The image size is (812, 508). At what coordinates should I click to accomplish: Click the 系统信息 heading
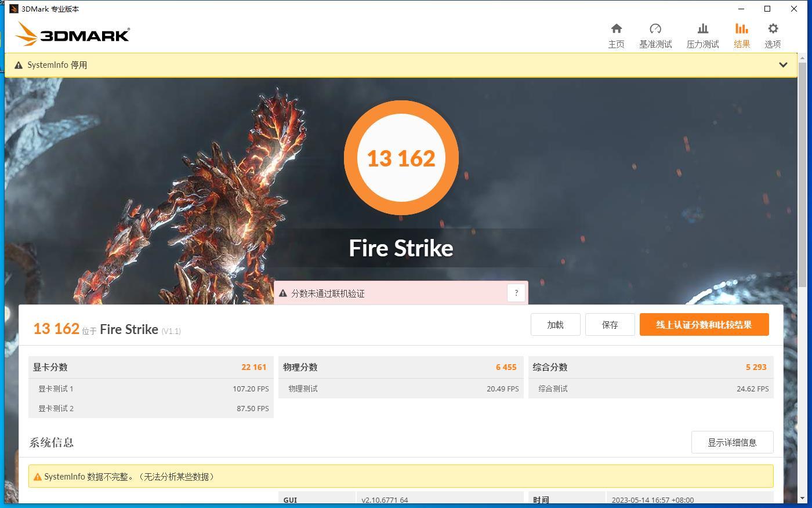(52, 442)
